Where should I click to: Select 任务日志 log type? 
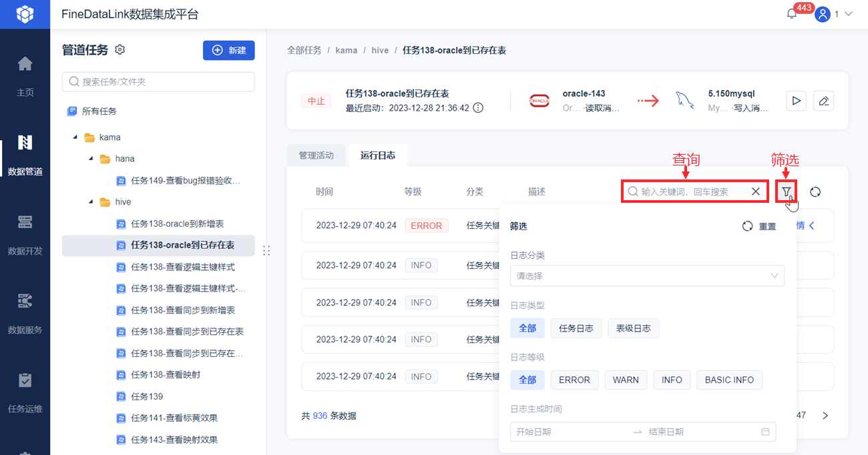(576, 328)
